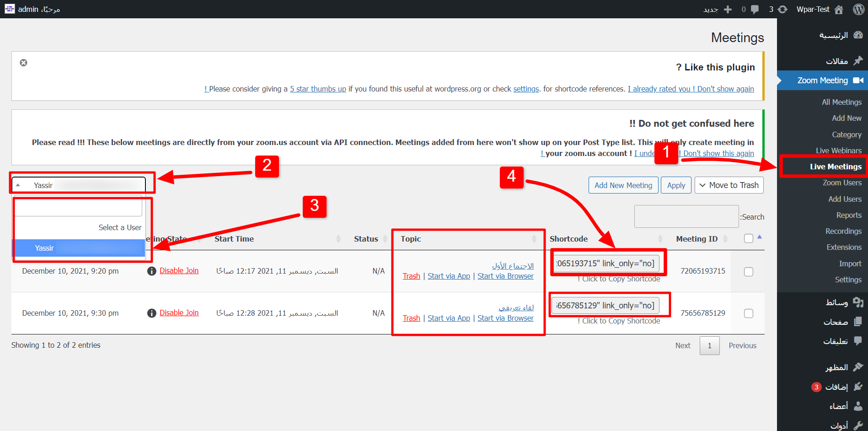Open the وسائط media icon
Viewport: 868px width, 431px height.
tap(858, 302)
